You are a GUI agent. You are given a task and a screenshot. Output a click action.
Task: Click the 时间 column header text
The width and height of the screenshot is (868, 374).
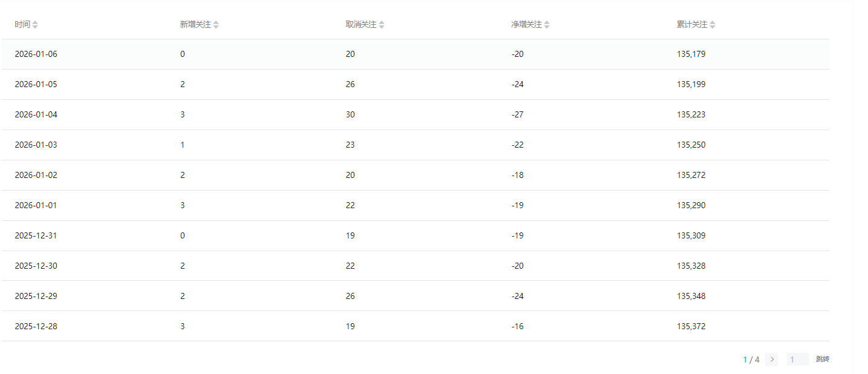[22, 25]
